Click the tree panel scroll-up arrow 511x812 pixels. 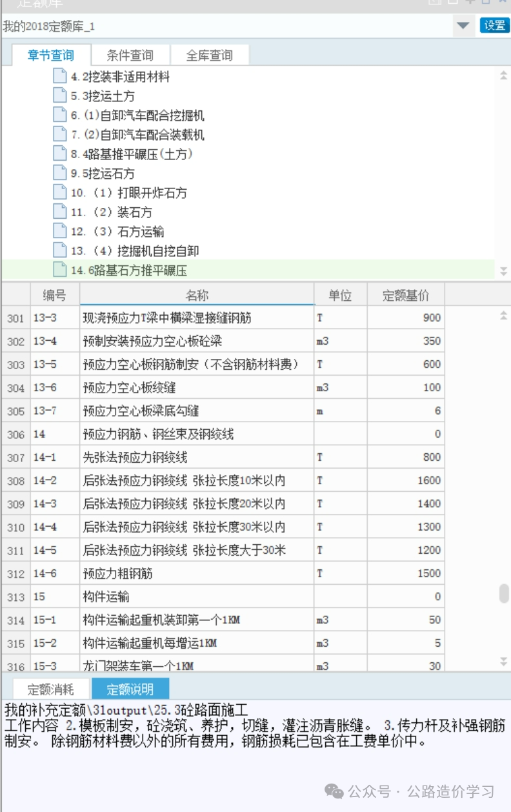tap(503, 76)
